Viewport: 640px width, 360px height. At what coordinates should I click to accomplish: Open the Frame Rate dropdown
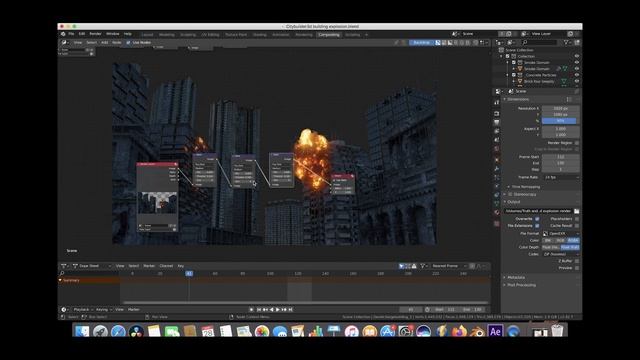click(x=561, y=178)
